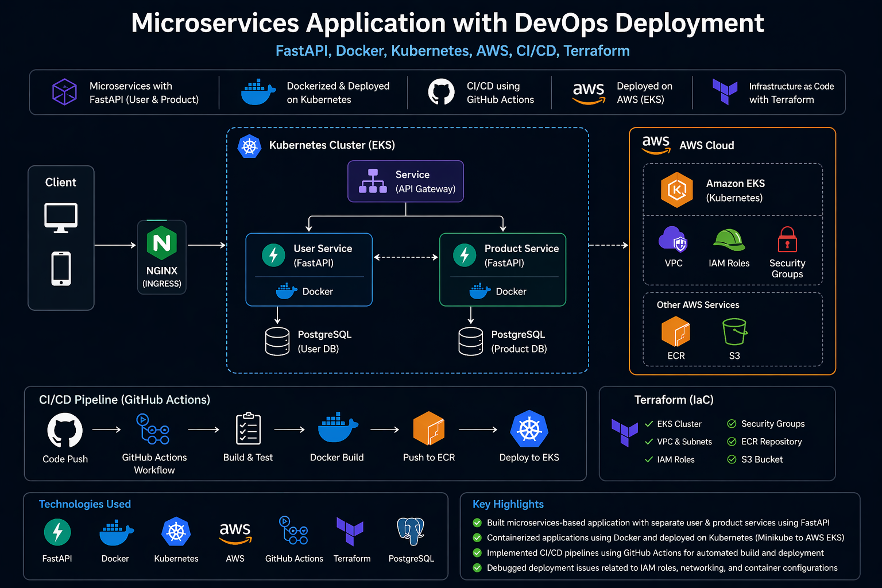Click the PostgreSQL Product DB database cylinder
Viewport: 882px width, 588px height.
(471, 341)
